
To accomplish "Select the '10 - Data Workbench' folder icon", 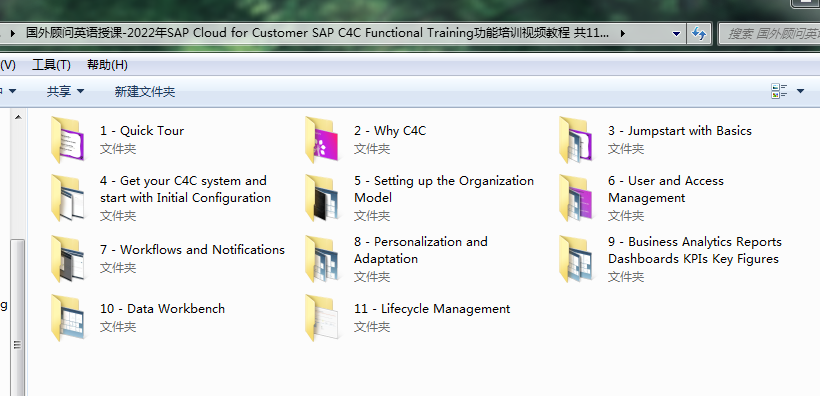I will click(x=67, y=318).
